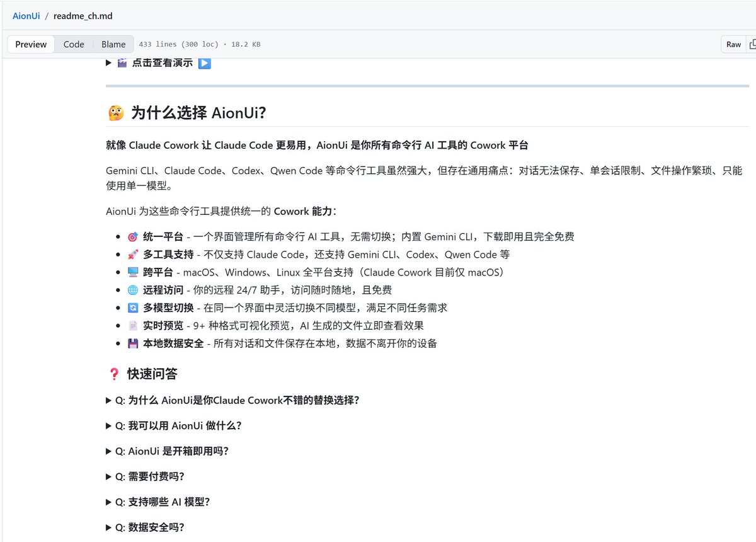756x542 pixels.
Task: Click the Raw button
Action: click(733, 44)
